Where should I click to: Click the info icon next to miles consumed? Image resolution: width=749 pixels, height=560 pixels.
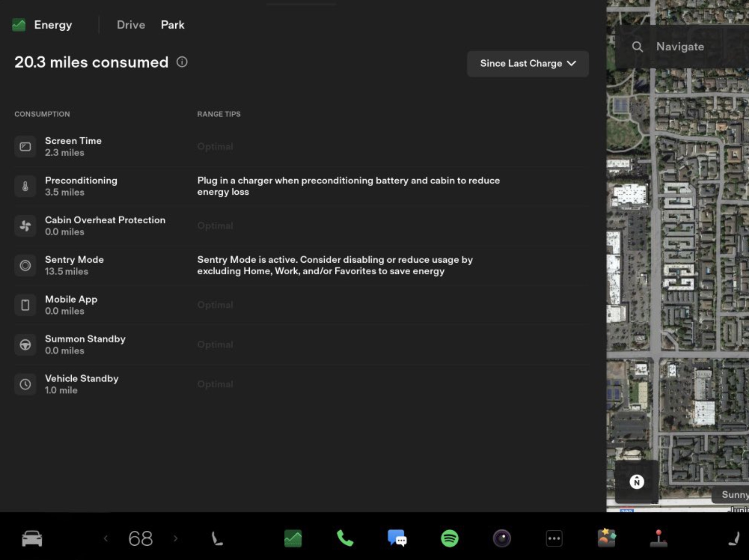point(182,62)
